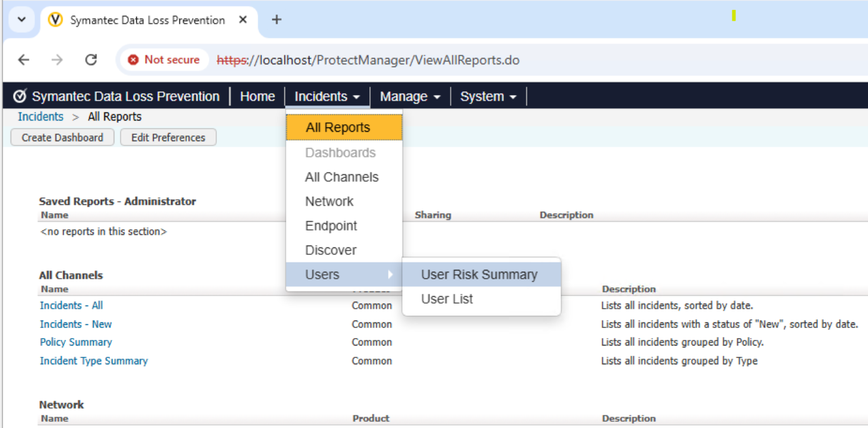The height and width of the screenshot is (428, 868).
Task: Expand the Incidents dropdown menu
Action: (327, 97)
